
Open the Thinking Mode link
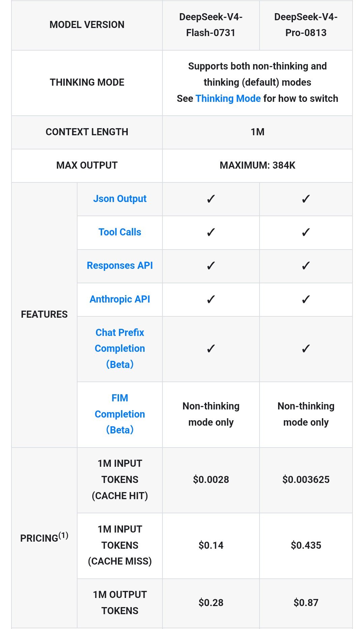228,98
